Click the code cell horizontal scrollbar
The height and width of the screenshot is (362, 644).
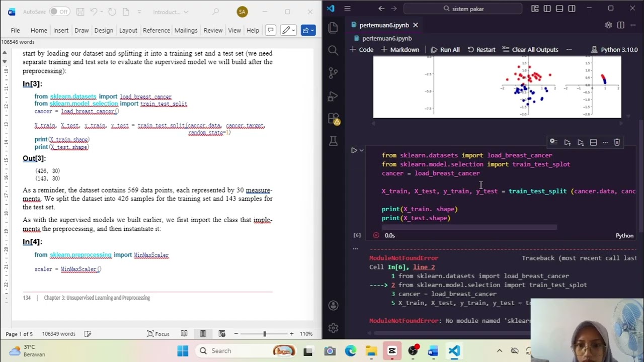469,227
